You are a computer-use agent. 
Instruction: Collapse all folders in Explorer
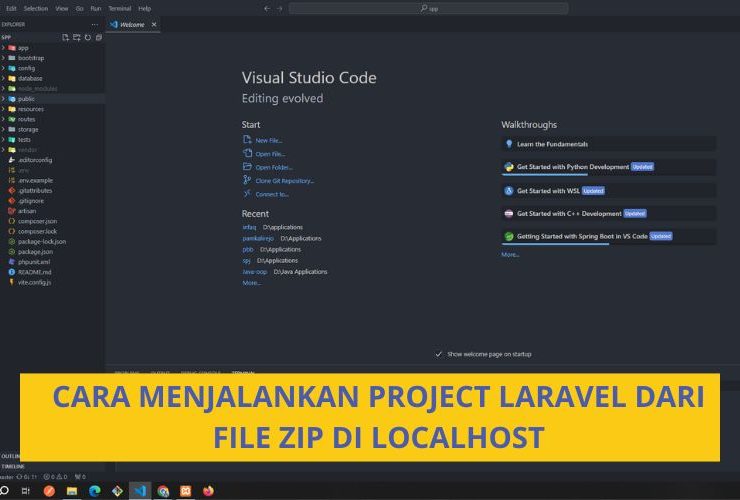pos(99,37)
